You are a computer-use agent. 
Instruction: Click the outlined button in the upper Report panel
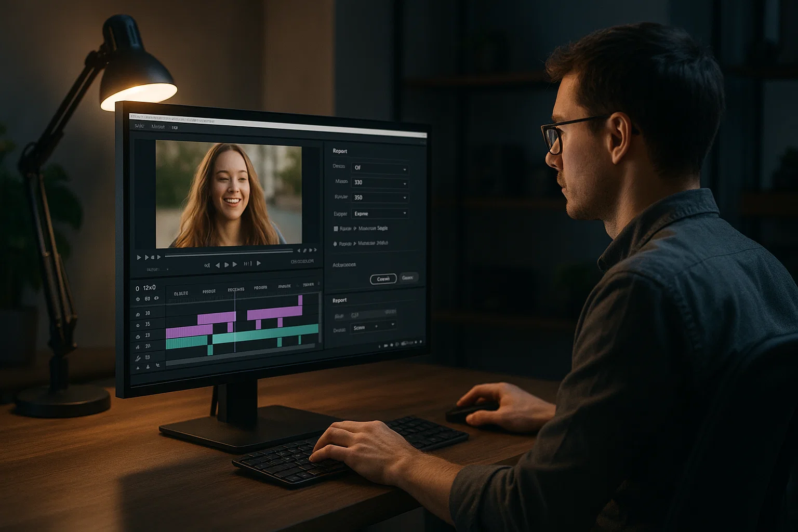(383, 279)
